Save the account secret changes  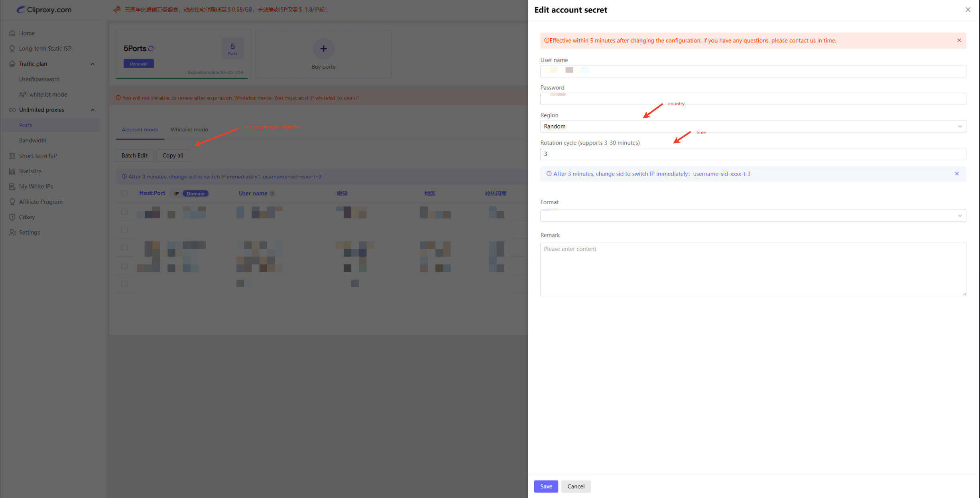(x=545, y=486)
